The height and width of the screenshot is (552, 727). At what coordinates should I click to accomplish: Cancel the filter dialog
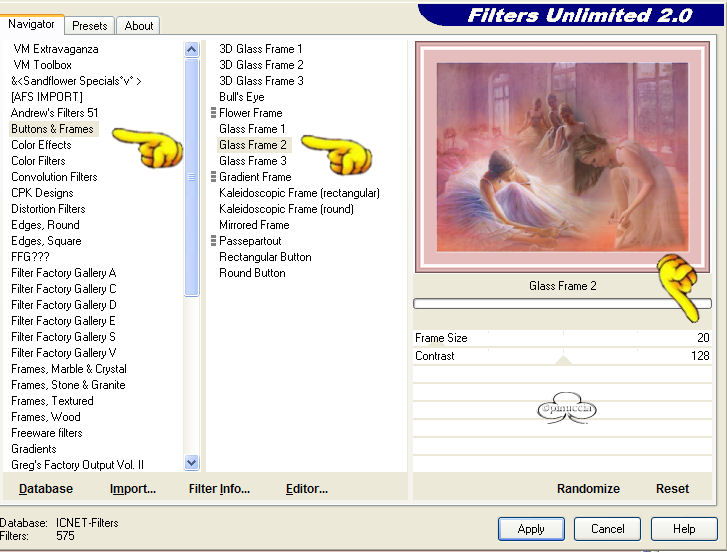(607, 529)
